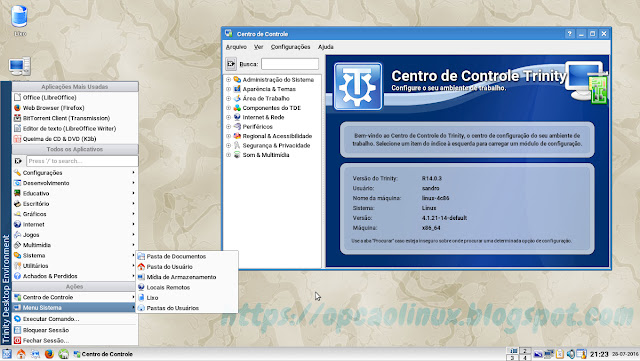This screenshot has height=361, width=640.
Task: Expand Internet & Rede tree node
Action: (x=229, y=117)
